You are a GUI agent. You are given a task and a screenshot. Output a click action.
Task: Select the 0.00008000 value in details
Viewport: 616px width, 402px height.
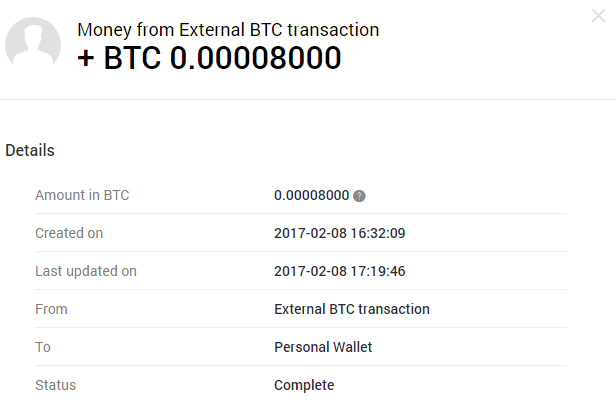point(311,195)
